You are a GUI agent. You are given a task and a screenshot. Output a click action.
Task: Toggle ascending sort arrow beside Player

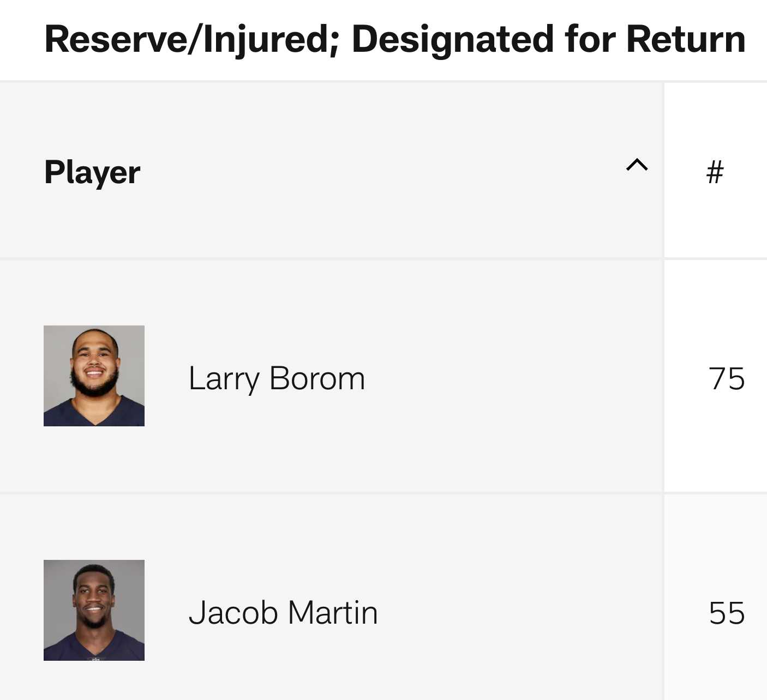click(x=637, y=165)
